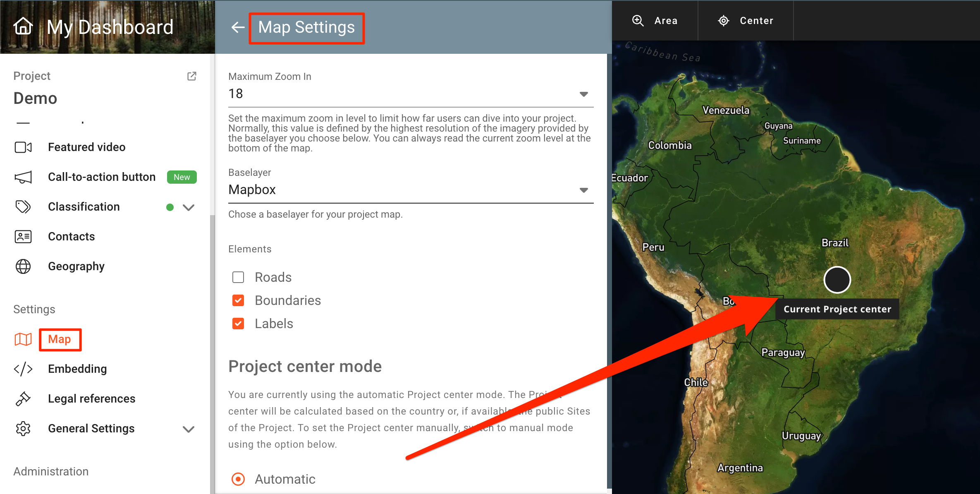Click the Legal references gavel icon

[x=23, y=399]
